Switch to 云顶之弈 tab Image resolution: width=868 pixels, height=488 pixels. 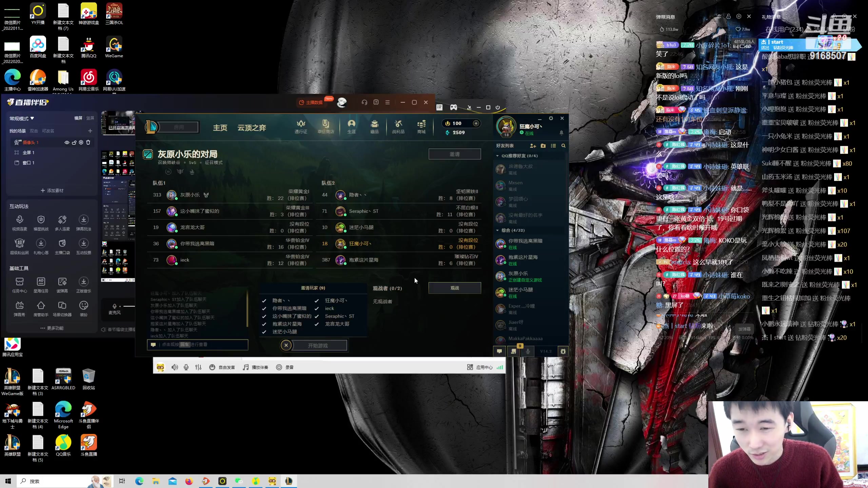252,128
